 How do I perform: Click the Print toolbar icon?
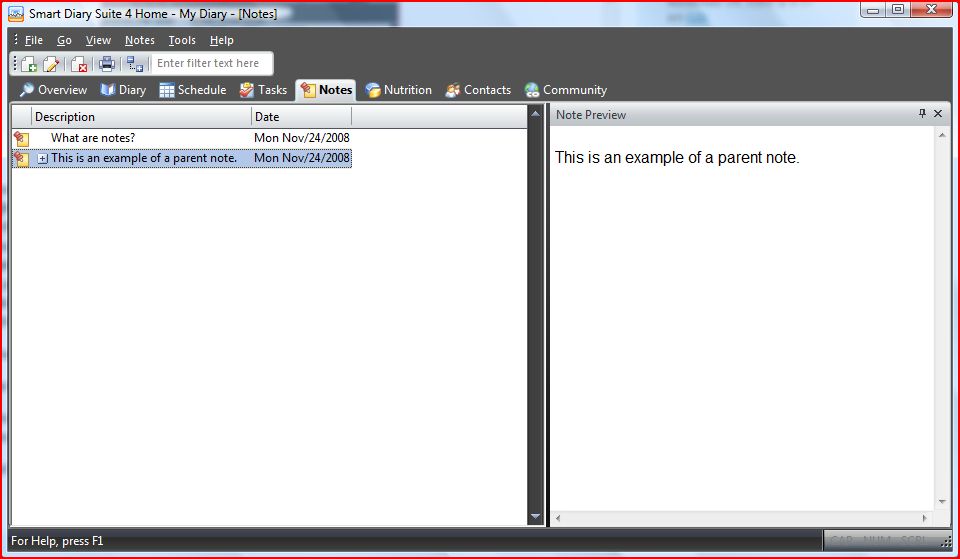click(x=107, y=64)
